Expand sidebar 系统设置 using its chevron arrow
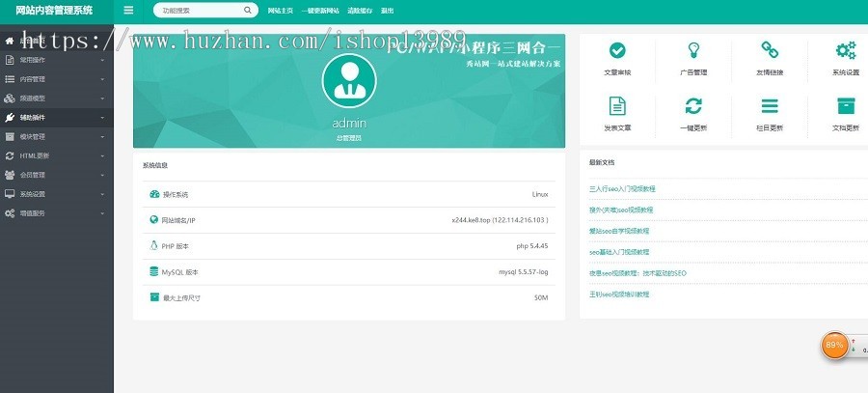Screen dimensions: 868x393 click(102, 194)
